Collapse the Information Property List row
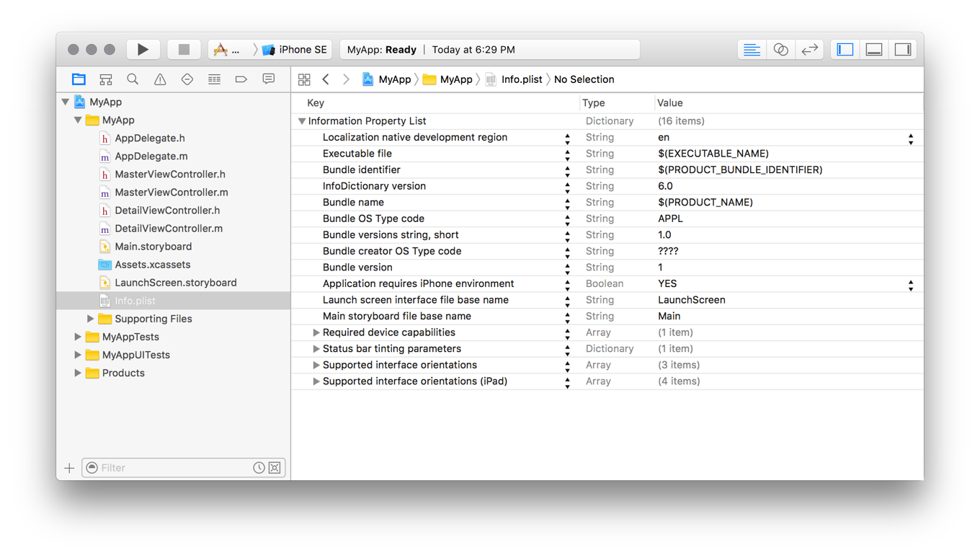Screen dimensions: 980x556 tap(302, 121)
